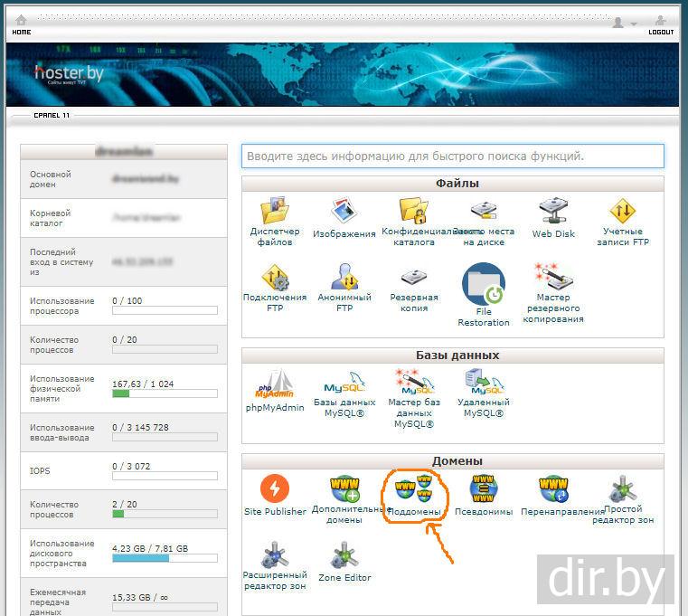Select the IOPS label
The width and height of the screenshot is (688, 616).
tap(40, 470)
